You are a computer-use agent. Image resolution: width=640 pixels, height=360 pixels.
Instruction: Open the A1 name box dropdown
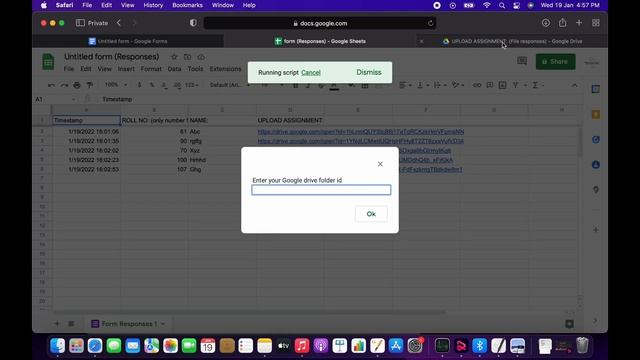73,99
